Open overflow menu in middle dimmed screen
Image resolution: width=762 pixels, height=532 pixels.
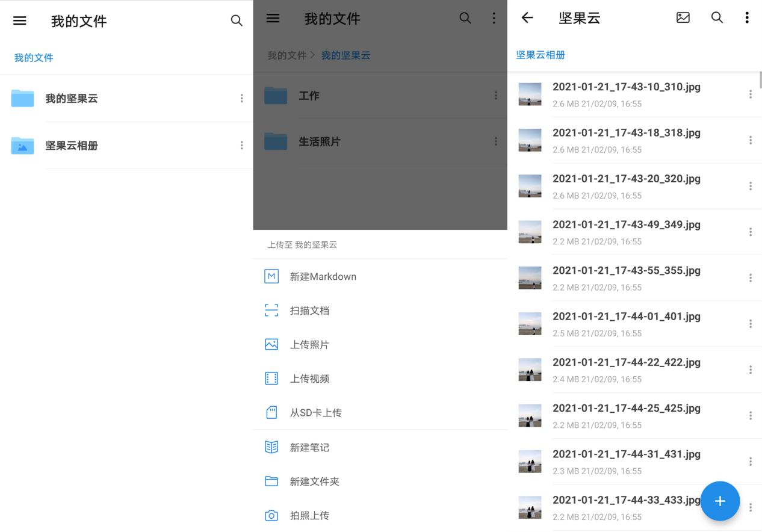click(x=494, y=18)
